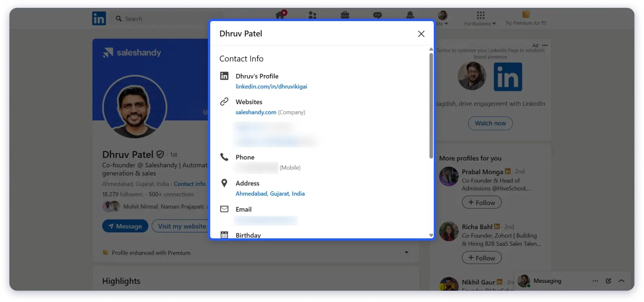Open the saleshandy.com website link
The height and width of the screenshot is (302, 644).
tap(256, 112)
